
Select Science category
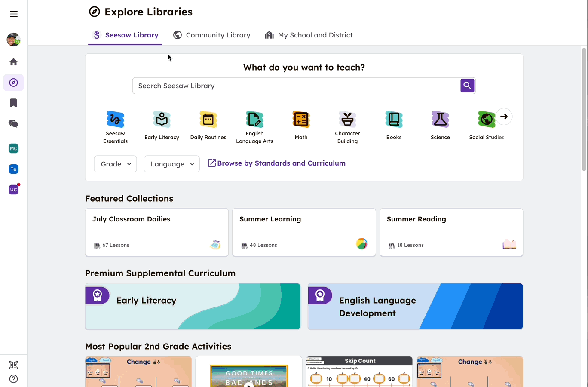[440, 125]
